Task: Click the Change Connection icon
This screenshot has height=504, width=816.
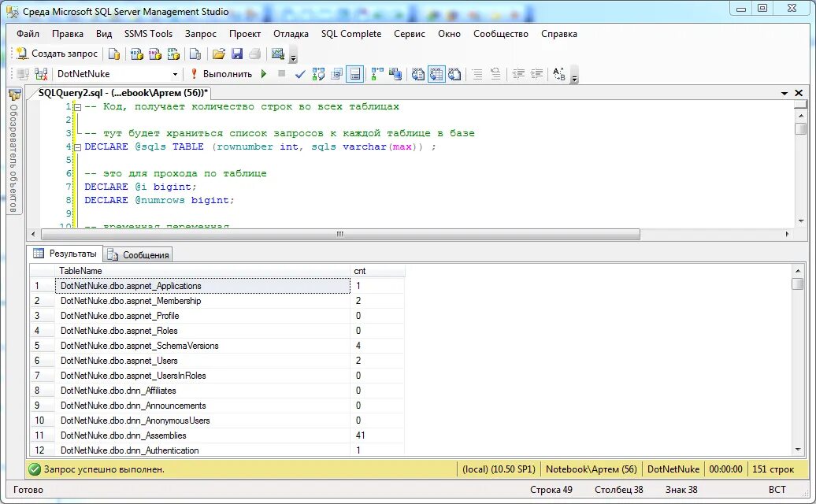Action: pos(41,74)
